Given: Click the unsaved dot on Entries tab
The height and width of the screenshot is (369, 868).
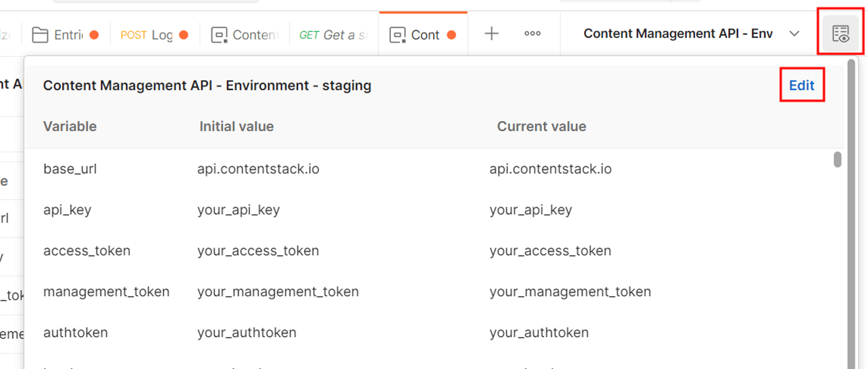Looking at the screenshot, I should click(94, 35).
